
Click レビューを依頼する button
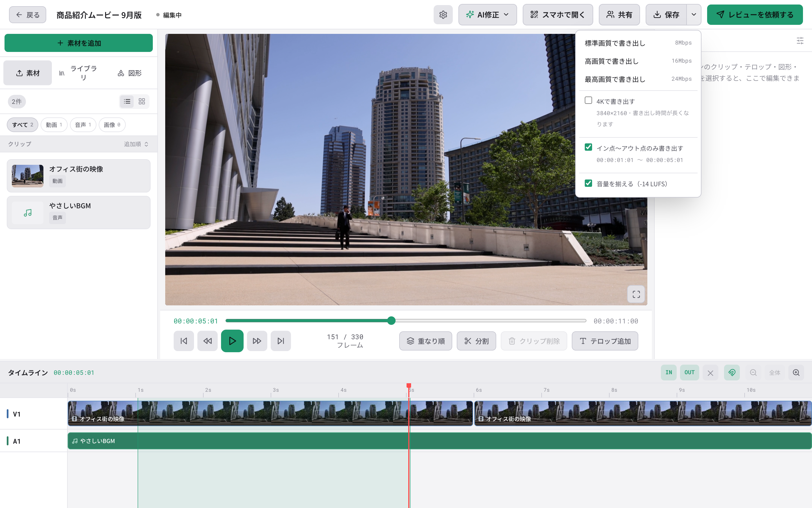755,15
